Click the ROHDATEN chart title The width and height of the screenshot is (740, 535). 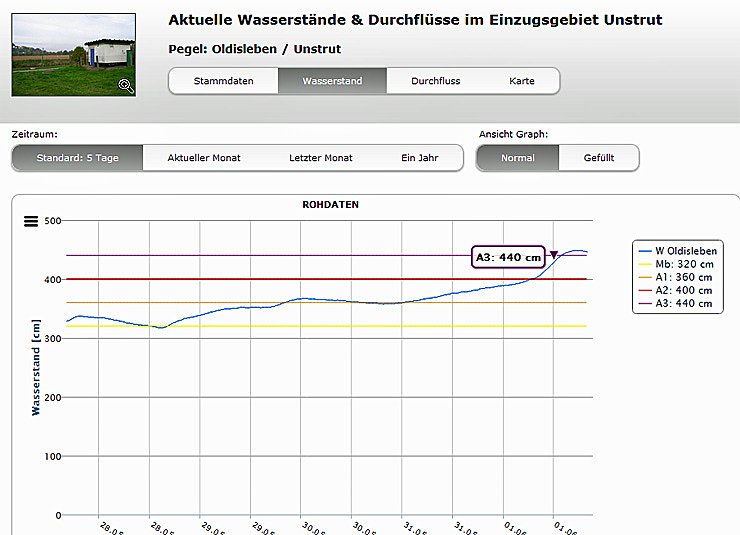tap(330, 205)
